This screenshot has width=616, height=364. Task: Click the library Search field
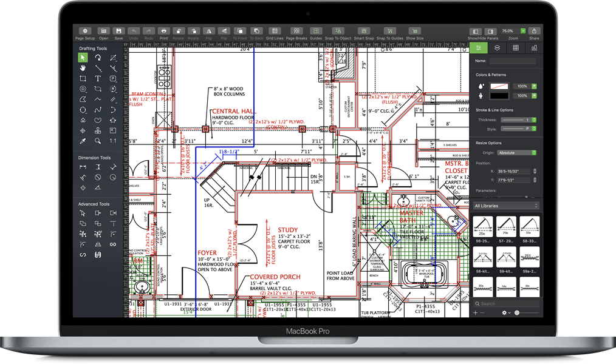coord(505,303)
